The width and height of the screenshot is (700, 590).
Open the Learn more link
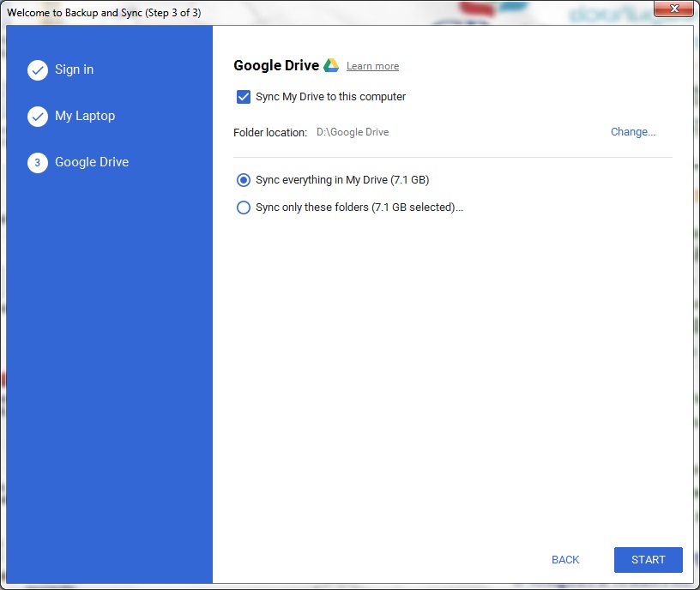coord(372,66)
